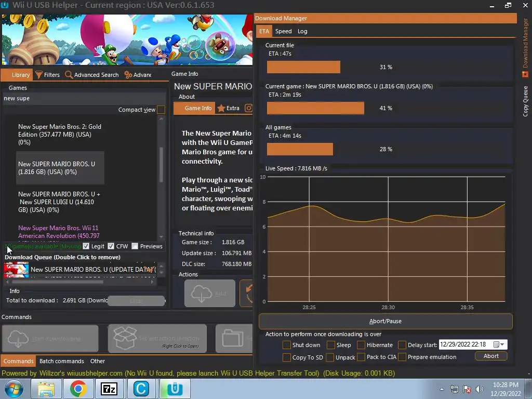
Task: Click the volume speaker tray icon
Action: coord(480,389)
